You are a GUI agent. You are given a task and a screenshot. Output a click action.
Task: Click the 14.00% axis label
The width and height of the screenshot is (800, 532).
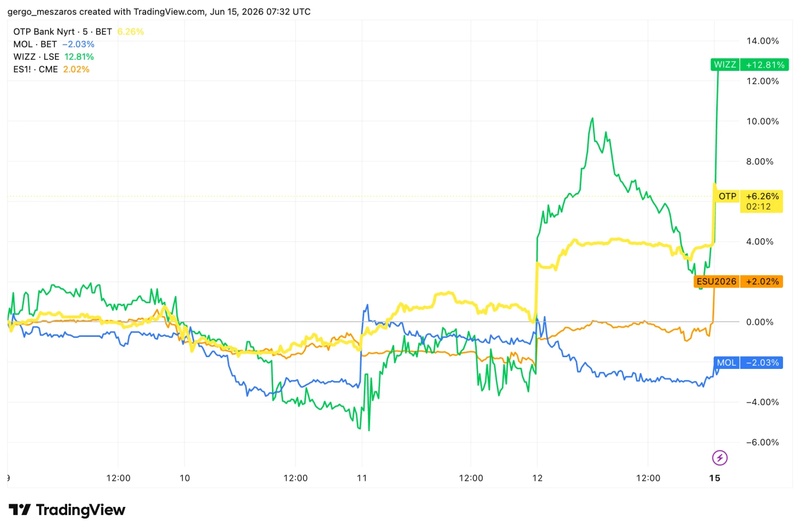point(762,41)
